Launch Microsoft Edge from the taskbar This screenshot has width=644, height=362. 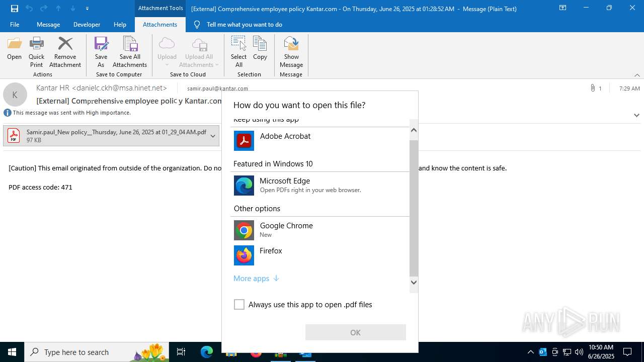207,352
